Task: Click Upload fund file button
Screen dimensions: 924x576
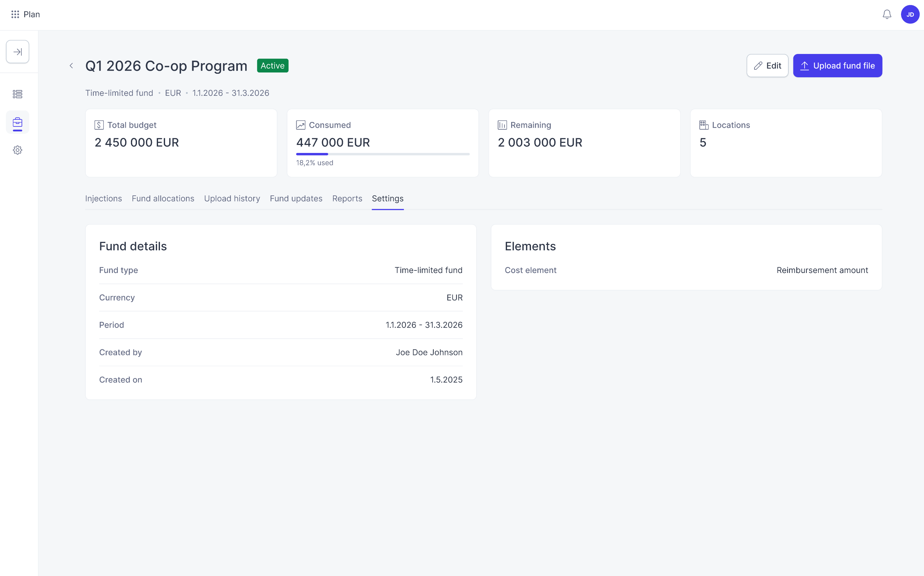Action: click(837, 65)
